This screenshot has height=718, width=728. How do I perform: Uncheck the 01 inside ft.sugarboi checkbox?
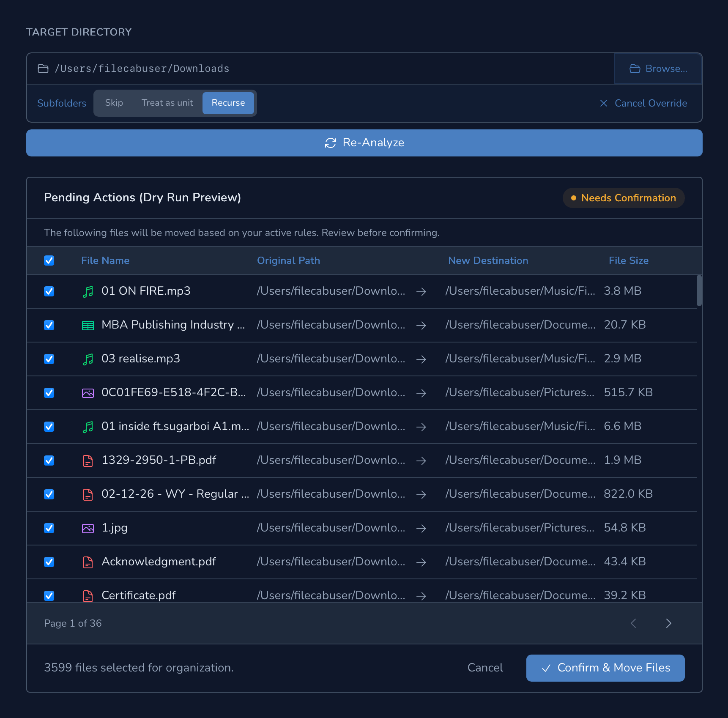point(49,427)
